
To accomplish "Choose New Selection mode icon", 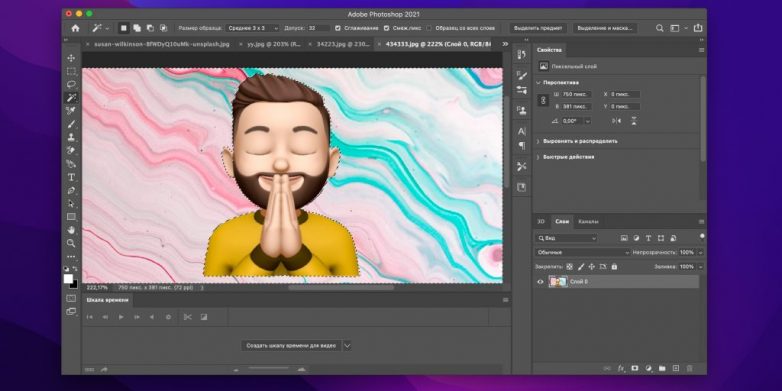I will [124, 28].
